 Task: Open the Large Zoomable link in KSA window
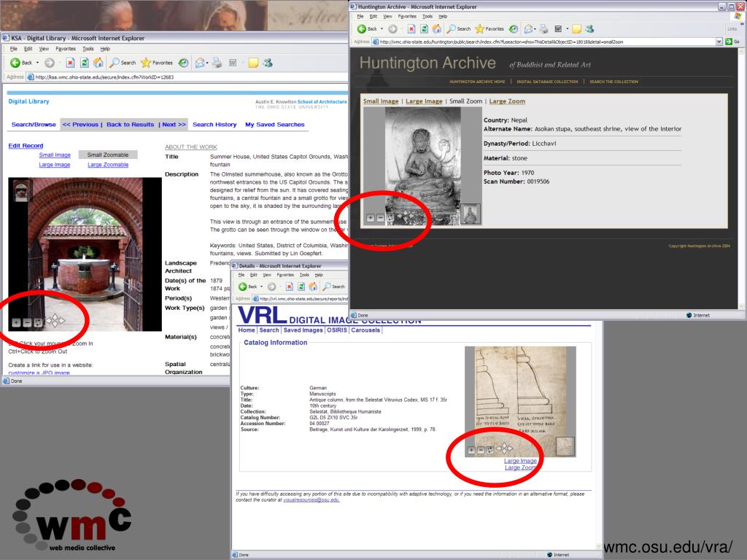coord(108,165)
